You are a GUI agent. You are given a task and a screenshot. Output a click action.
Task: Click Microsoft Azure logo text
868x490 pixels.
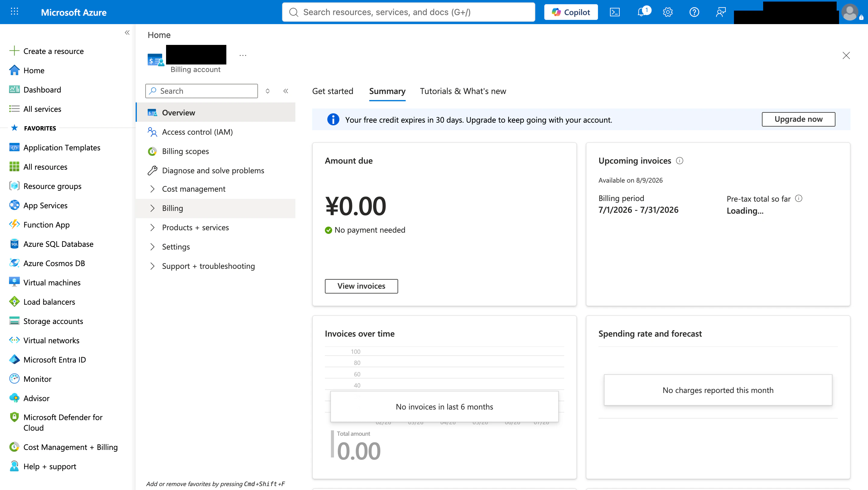click(74, 12)
